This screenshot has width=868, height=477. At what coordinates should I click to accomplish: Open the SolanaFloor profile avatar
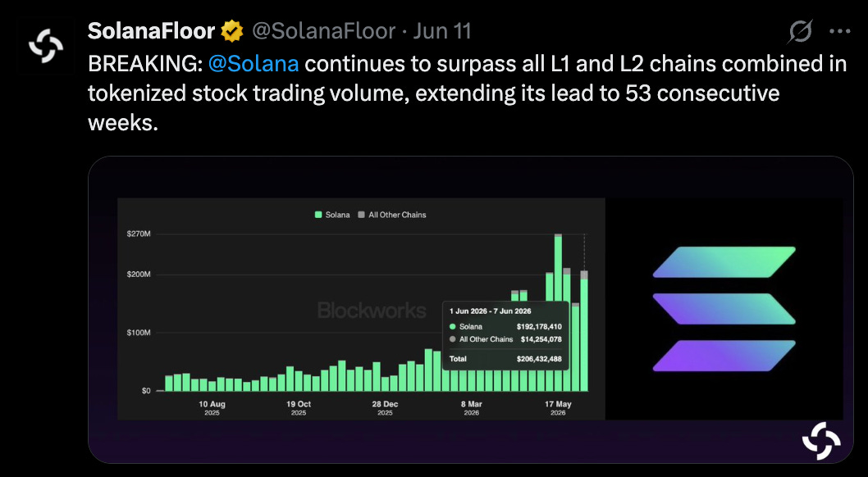[x=46, y=46]
